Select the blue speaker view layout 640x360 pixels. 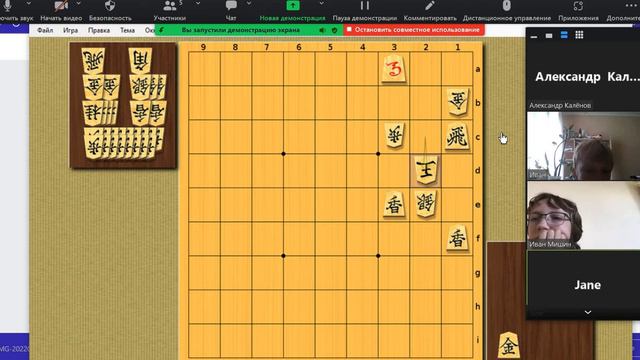click(564, 35)
